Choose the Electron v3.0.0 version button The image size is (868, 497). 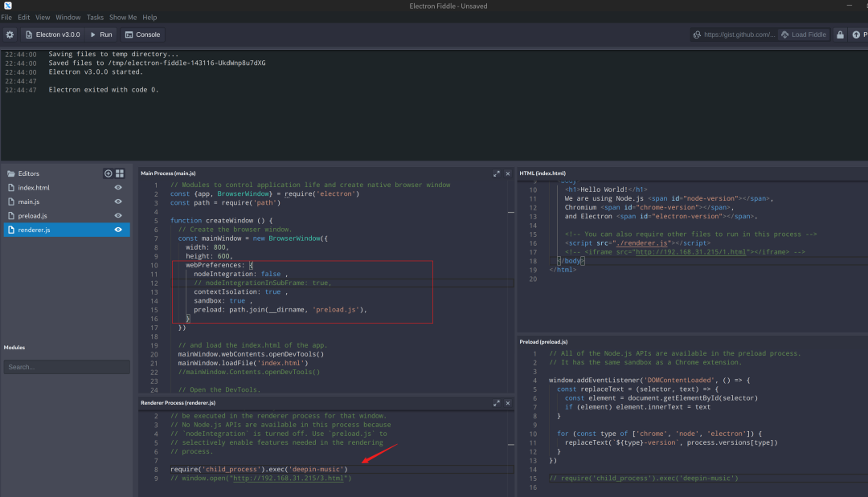pos(52,35)
